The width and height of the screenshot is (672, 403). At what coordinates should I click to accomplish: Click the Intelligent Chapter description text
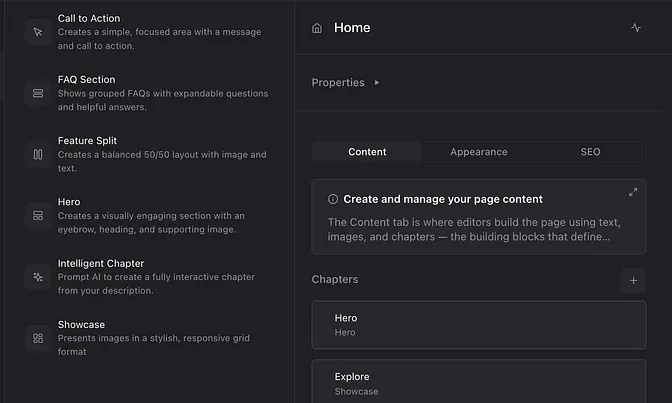coord(156,284)
